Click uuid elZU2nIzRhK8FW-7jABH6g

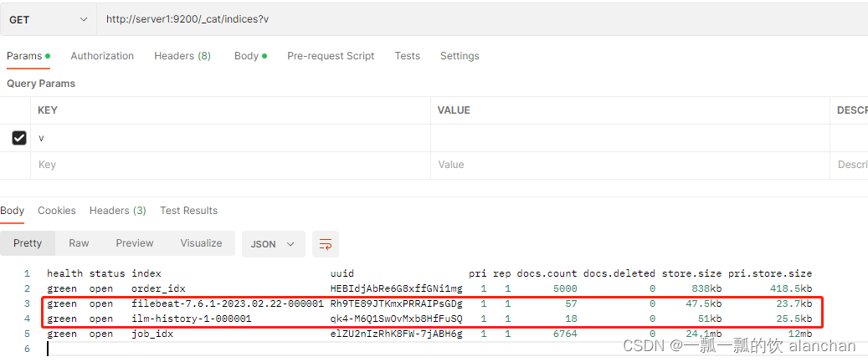[x=396, y=334]
